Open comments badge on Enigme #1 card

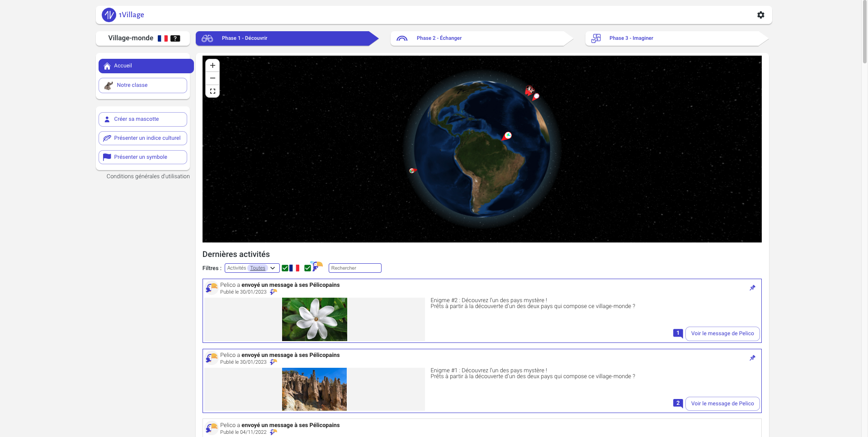click(678, 403)
